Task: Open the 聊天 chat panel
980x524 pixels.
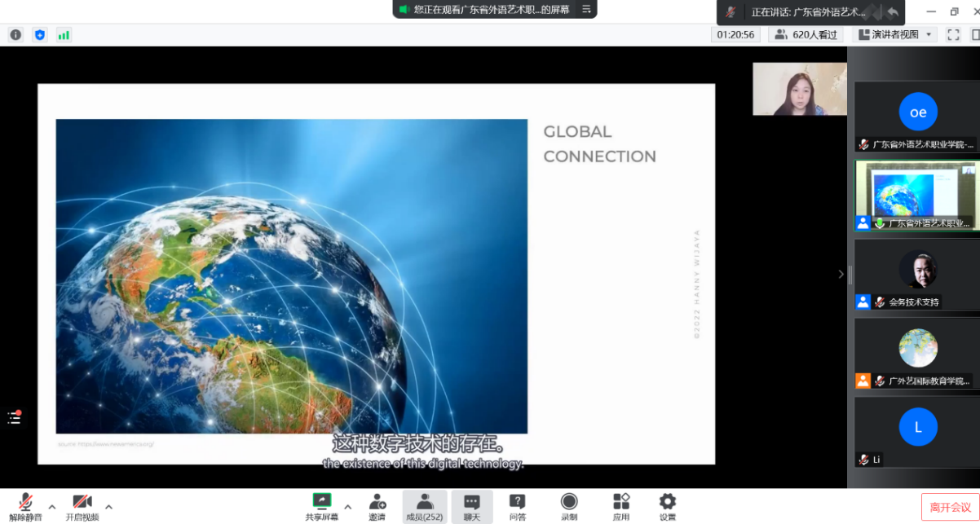Action: (472, 505)
